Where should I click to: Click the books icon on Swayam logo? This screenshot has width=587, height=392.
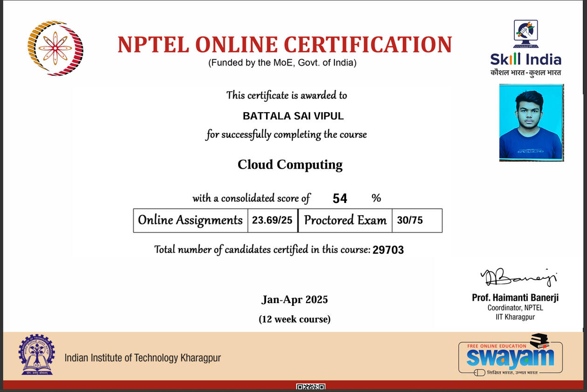(x=539, y=341)
